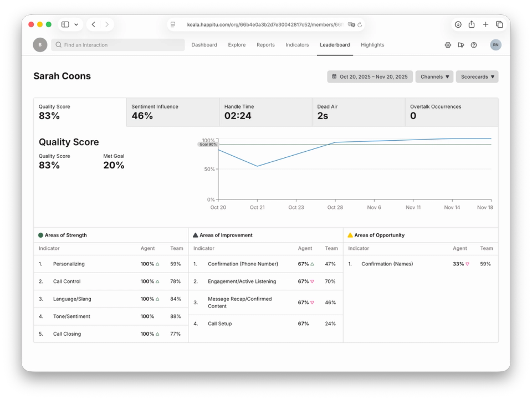Toggle the Safari sidebar icon
The height and width of the screenshot is (400, 532).
[x=65, y=24]
